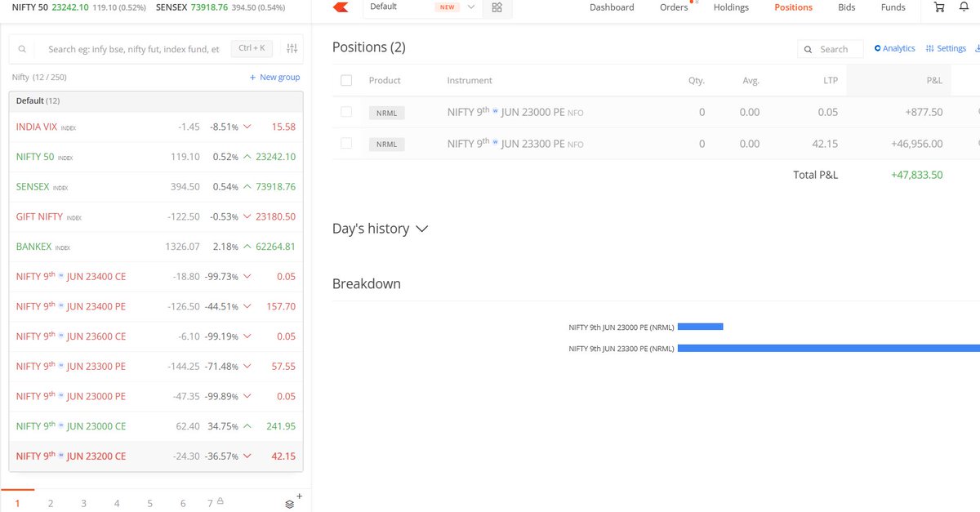Click the layers icon at watchlist bottom
Viewport: 980px width, 512px height.
click(x=290, y=504)
